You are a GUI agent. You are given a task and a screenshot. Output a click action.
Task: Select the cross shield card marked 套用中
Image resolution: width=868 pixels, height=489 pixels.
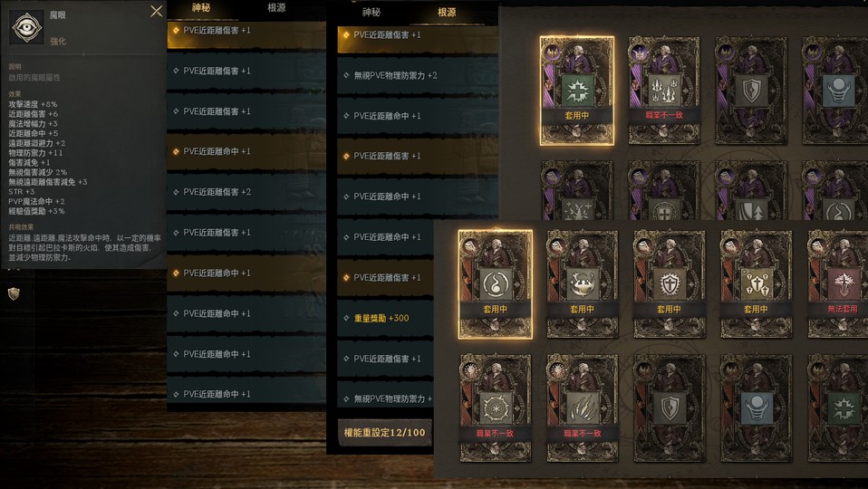(x=670, y=284)
